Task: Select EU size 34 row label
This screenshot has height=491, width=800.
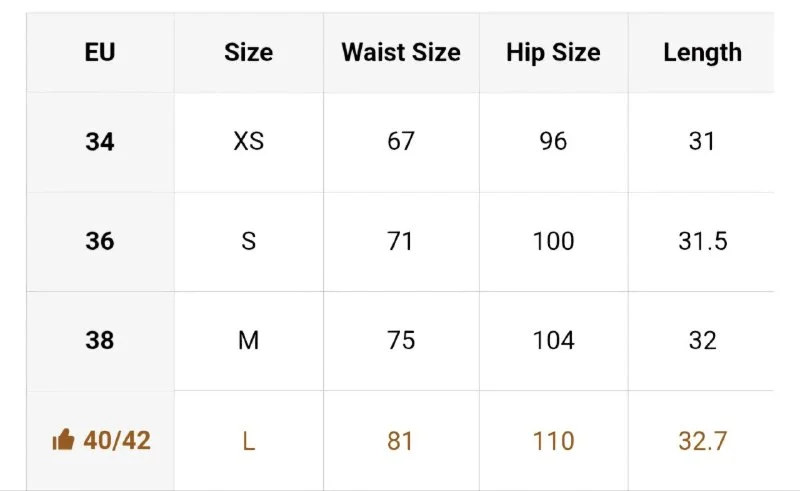Action: [x=100, y=142]
